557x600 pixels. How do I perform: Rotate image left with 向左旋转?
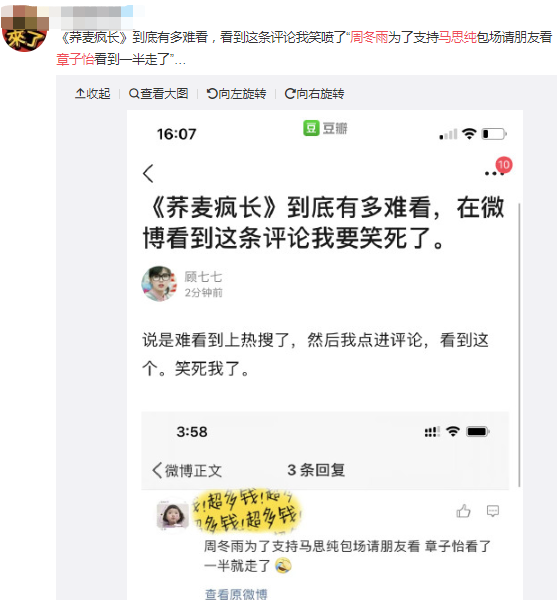(x=236, y=93)
